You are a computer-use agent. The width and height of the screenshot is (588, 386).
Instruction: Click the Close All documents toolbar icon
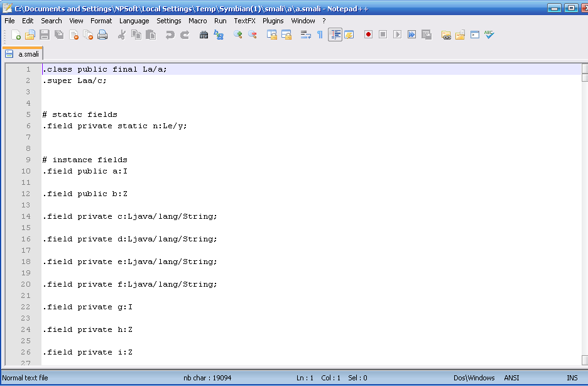(x=88, y=35)
